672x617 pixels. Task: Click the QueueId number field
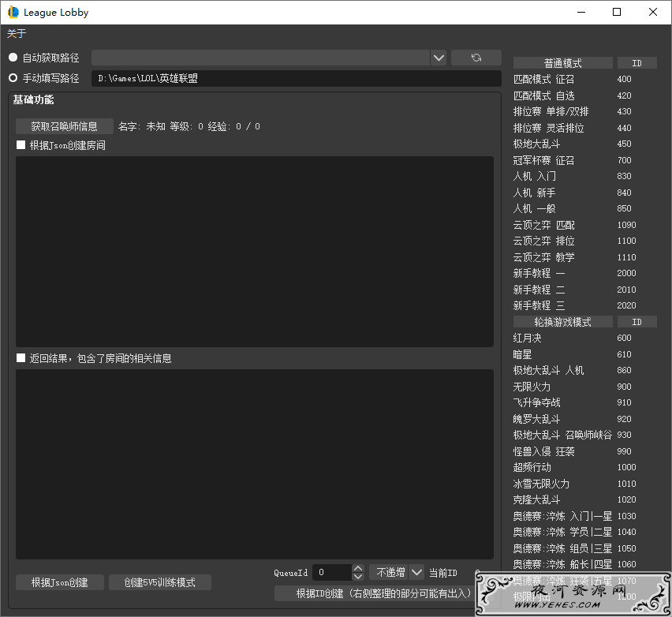click(332, 572)
